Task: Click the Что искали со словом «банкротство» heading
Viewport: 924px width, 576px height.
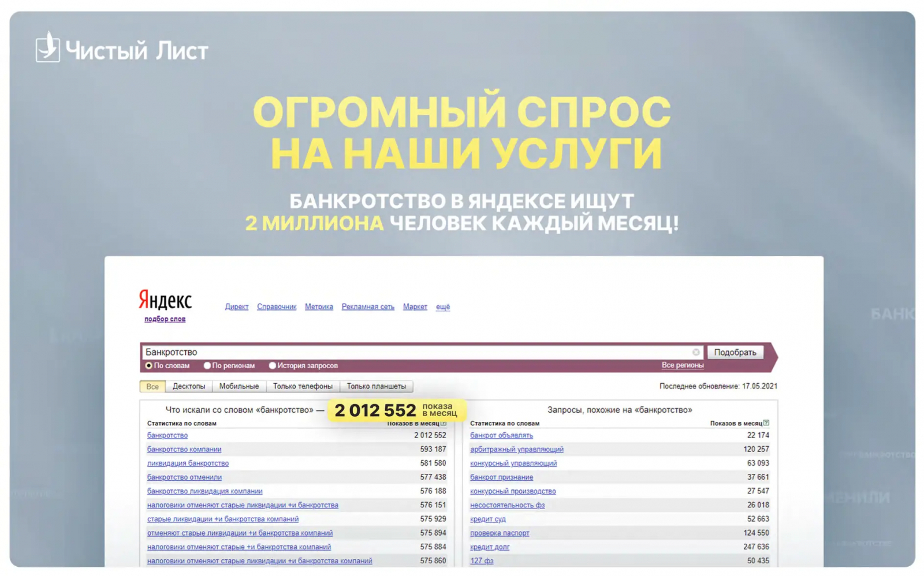Action: coord(245,410)
